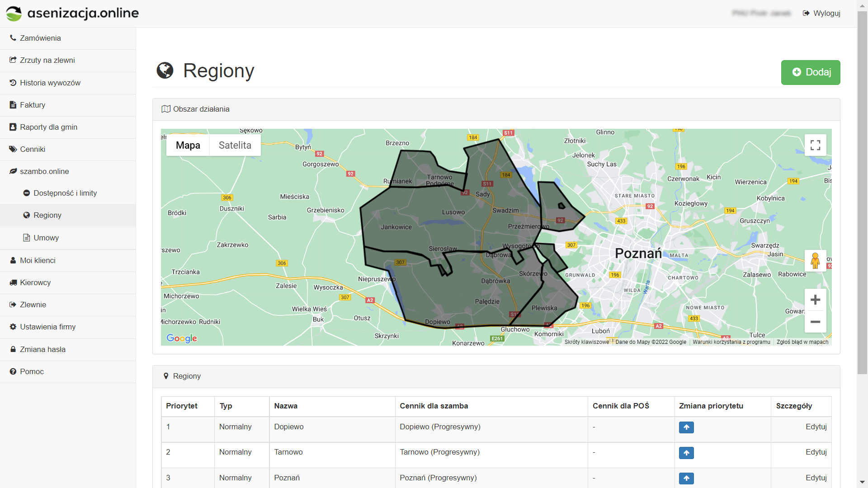868x488 pixels.
Task: Select Regiony submenu item in sidebar
Action: tap(68, 215)
